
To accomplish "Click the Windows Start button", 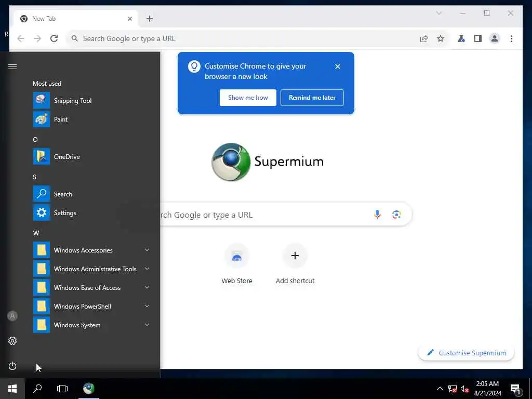I will coord(12,389).
